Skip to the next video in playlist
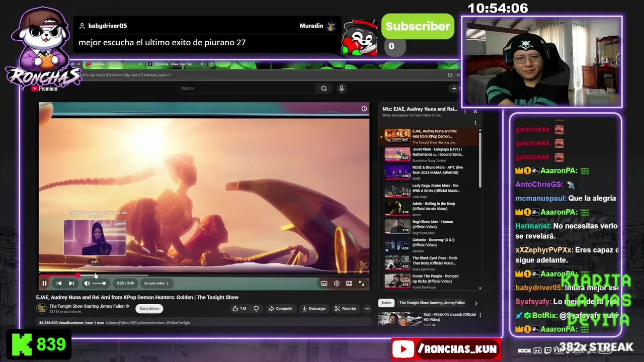644x362 pixels. click(71, 283)
